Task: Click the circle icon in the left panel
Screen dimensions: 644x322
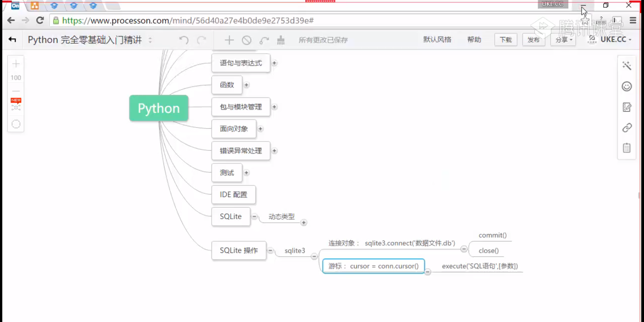Action: coord(16,124)
